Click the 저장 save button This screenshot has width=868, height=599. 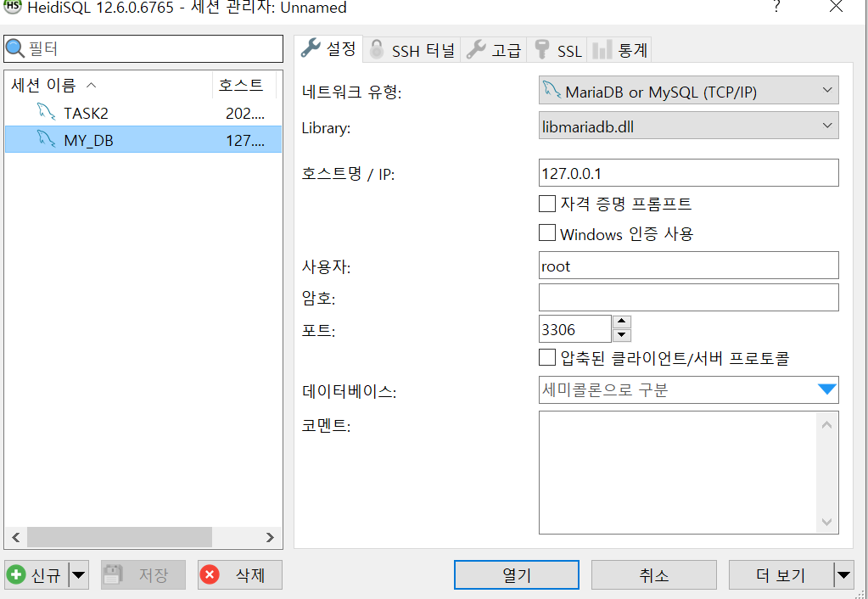tap(143, 575)
